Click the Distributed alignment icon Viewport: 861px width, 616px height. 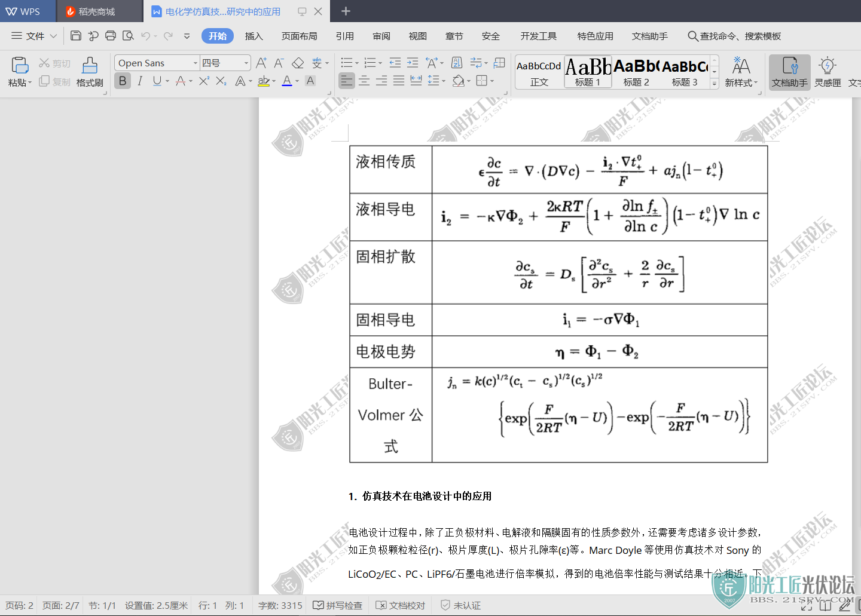(x=416, y=81)
